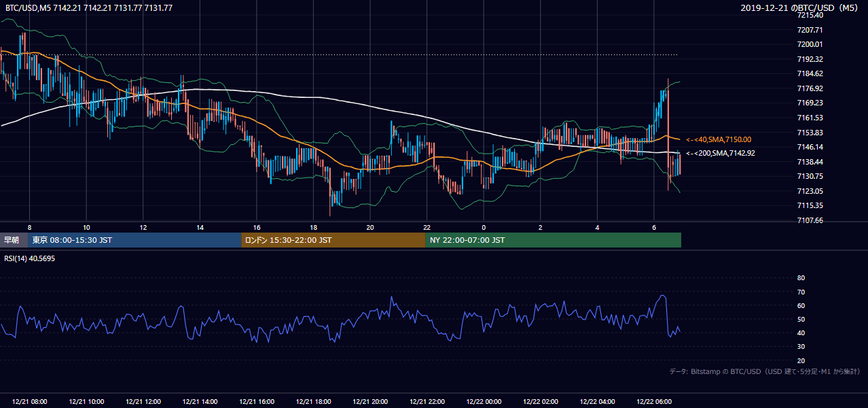This screenshot has width=868, height=408.
Task: Click the 7153.83 price axis label
Action: pos(810,133)
